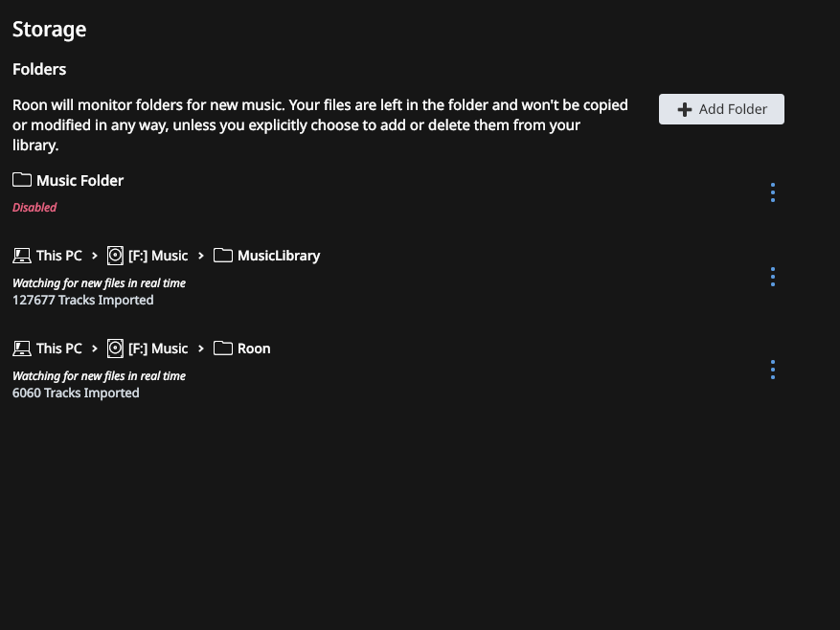Screen dimensions: 840x630
Task: Click the red Disabled status text
Action: pyautogui.click(x=34, y=208)
